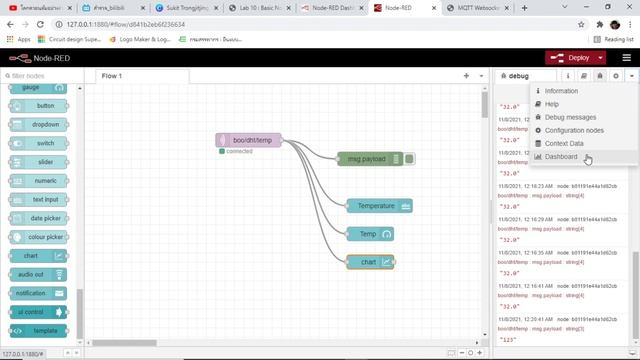Select Configuration nodes menu entry
The height and width of the screenshot is (360, 640).
coord(584,130)
